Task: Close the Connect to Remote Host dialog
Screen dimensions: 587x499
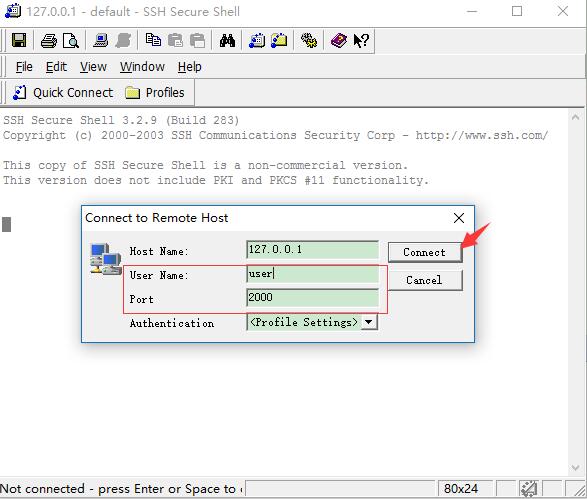Action: [x=459, y=218]
